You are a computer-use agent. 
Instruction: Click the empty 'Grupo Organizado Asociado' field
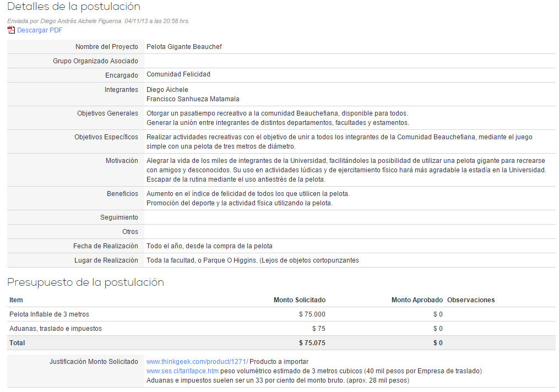coord(349,61)
